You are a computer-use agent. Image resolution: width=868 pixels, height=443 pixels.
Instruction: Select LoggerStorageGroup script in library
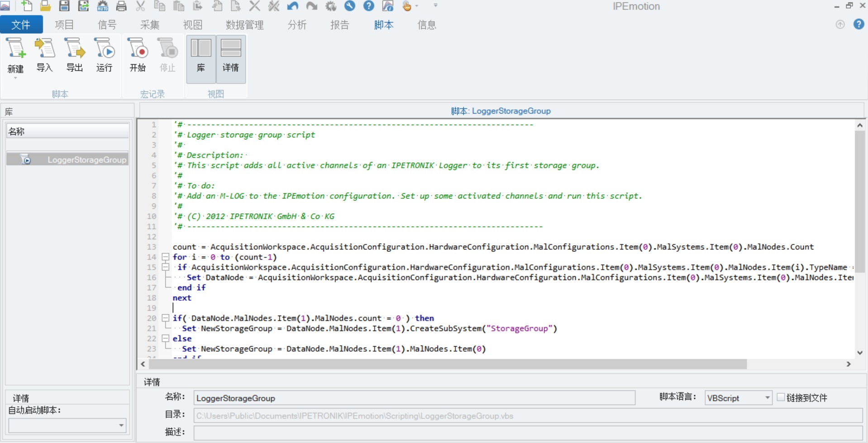pyautogui.click(x=67, y=159)
